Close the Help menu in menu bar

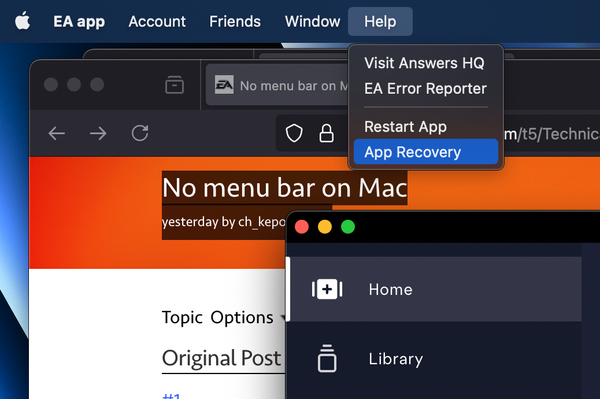(x=380, y=21)
